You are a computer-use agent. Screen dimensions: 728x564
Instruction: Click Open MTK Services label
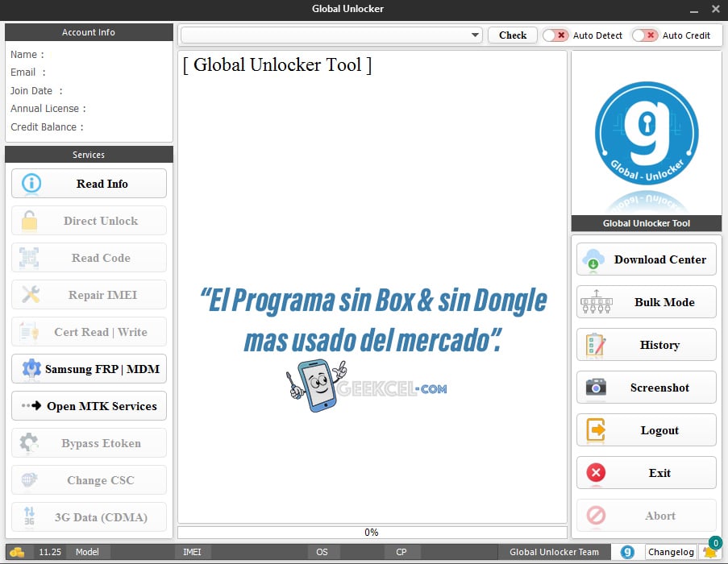click(102, 406)
